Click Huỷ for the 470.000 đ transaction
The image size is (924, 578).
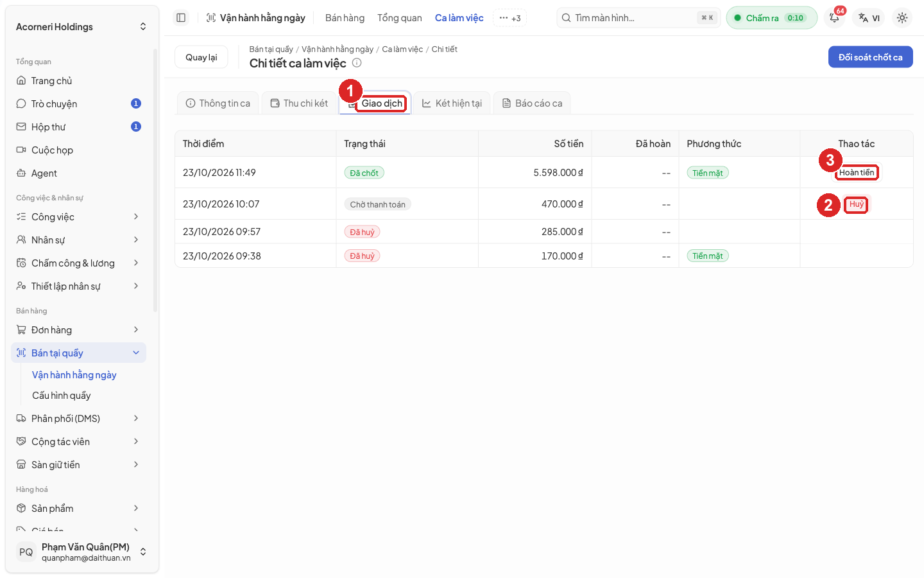point(857,204)
